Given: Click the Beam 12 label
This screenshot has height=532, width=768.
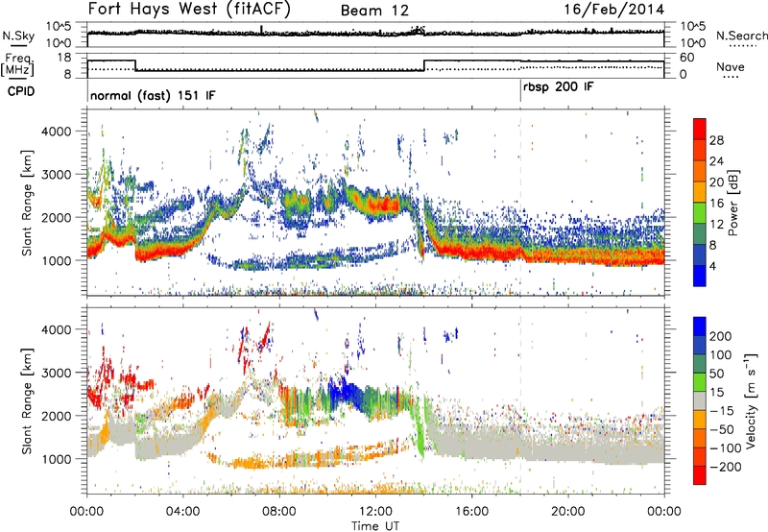Looking at the screenshot, I should (374, 11).
